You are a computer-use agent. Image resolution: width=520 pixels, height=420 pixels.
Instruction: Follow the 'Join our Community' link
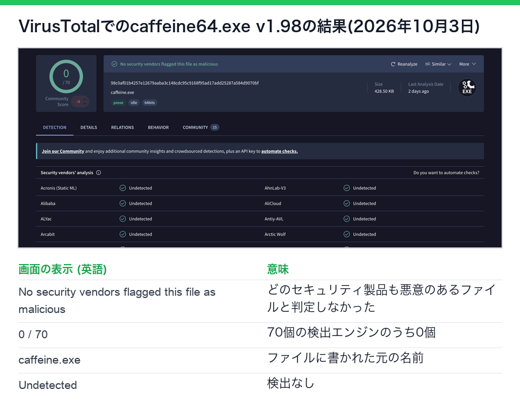coord(63,151)
